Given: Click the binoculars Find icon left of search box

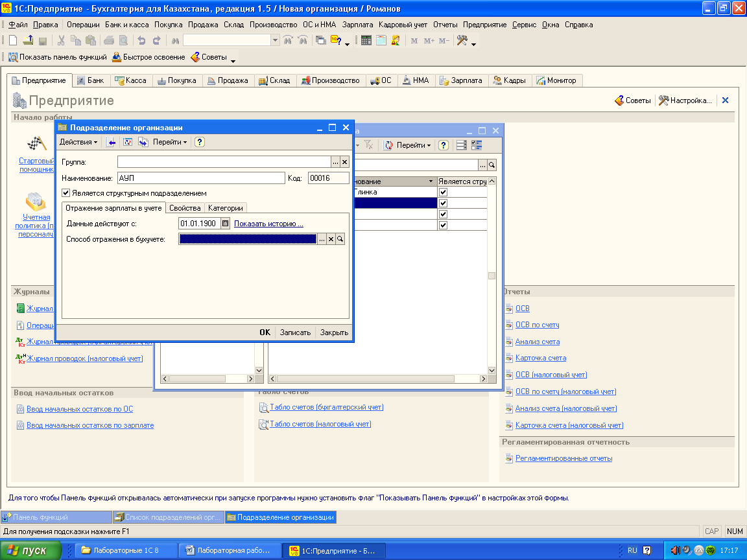Looking at the screenshot, I should pyautogui.click(x=175, y=41).
